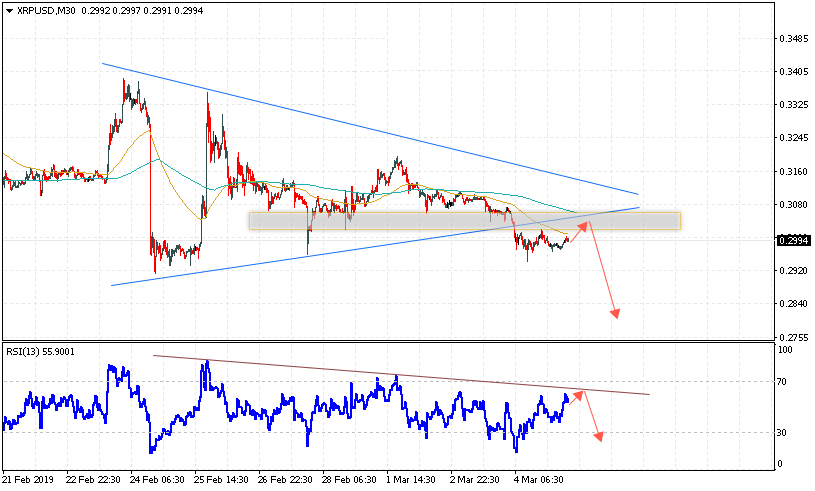
Task: Click the red down arrowhead in RSI panel
Action: pos(600,435)
